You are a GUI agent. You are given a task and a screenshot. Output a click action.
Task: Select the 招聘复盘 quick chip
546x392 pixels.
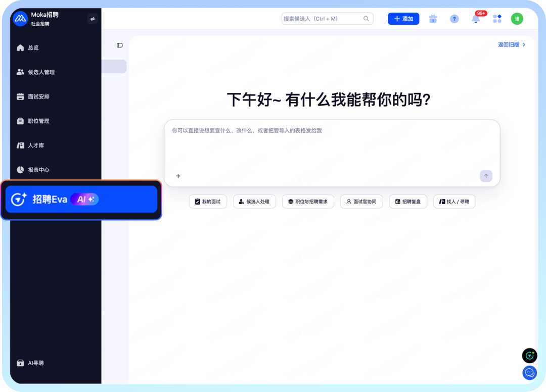point(408,202)
